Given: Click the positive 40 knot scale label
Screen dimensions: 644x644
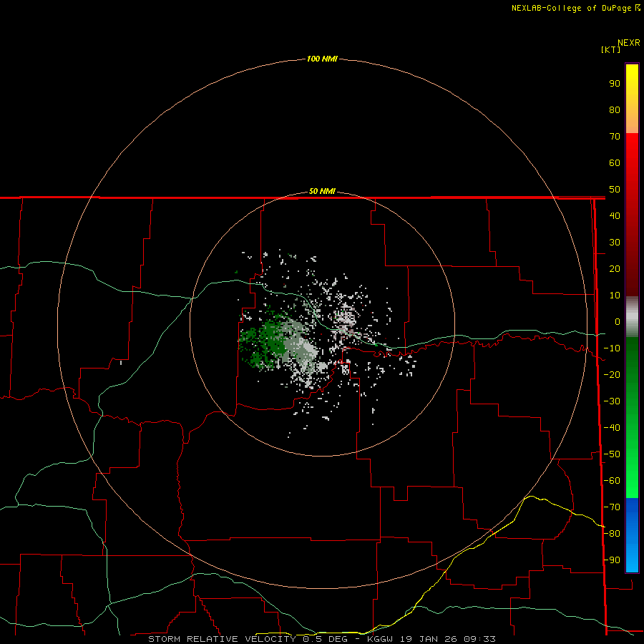Looking at the screenshot, I should [x=615, y=216].
